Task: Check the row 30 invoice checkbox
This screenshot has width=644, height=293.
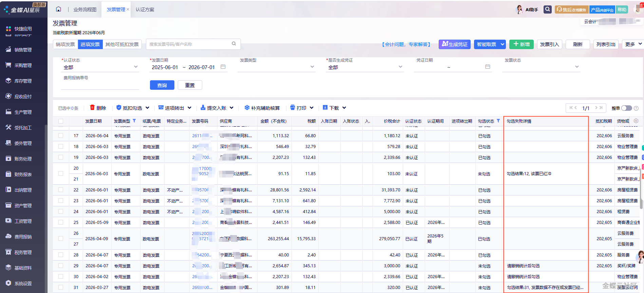Action: coord(61,276)
